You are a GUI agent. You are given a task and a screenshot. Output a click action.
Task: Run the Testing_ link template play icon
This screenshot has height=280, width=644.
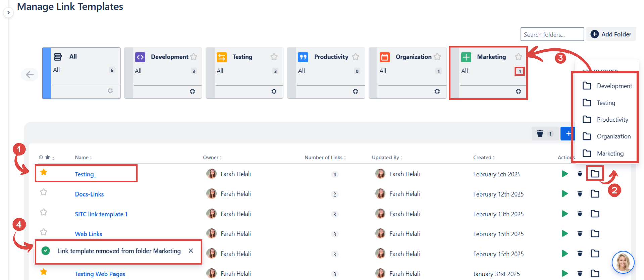coord(565,174)
